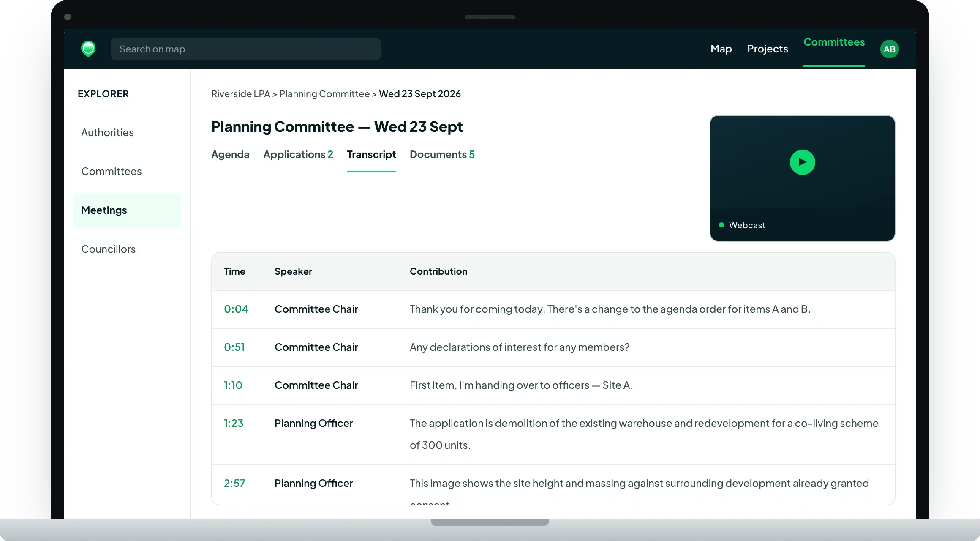Switch to the Applications tab

coord(298,155)
